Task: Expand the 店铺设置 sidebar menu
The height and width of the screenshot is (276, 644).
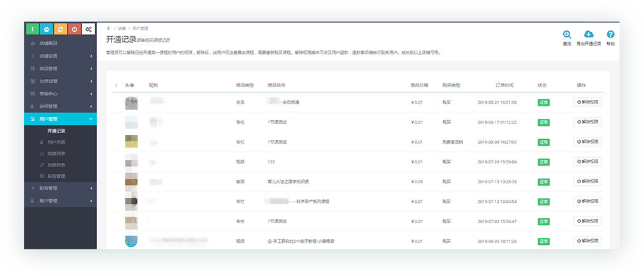Action: 61,56
